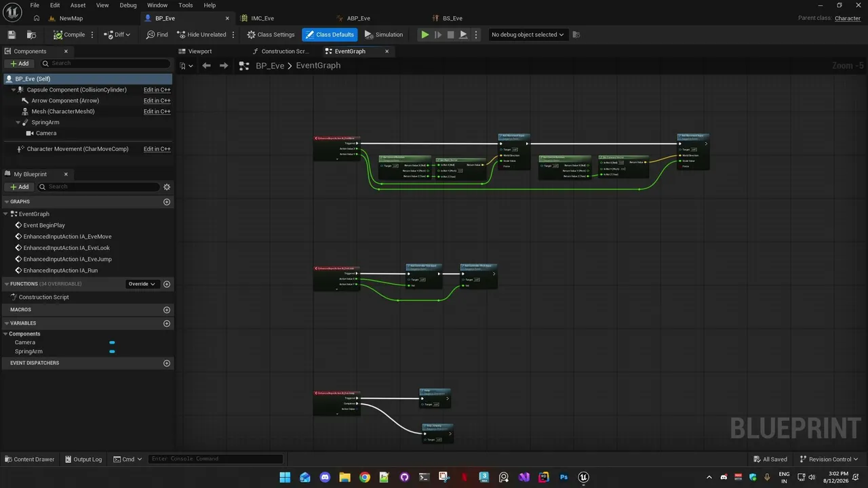Start Simulation mode

point(384,35)
